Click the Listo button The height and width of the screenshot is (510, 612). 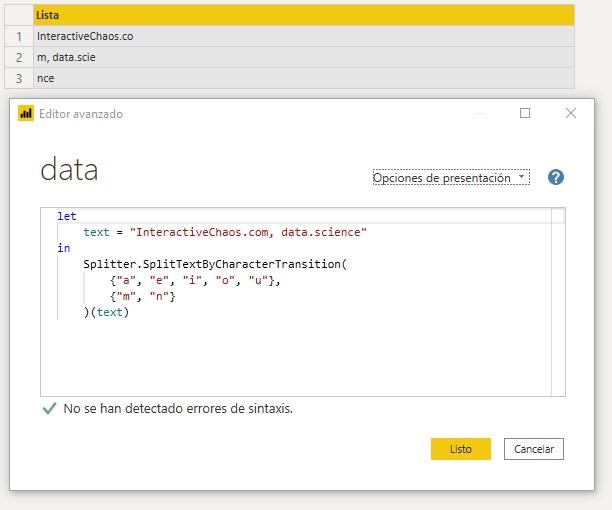(x=461, y=449)
